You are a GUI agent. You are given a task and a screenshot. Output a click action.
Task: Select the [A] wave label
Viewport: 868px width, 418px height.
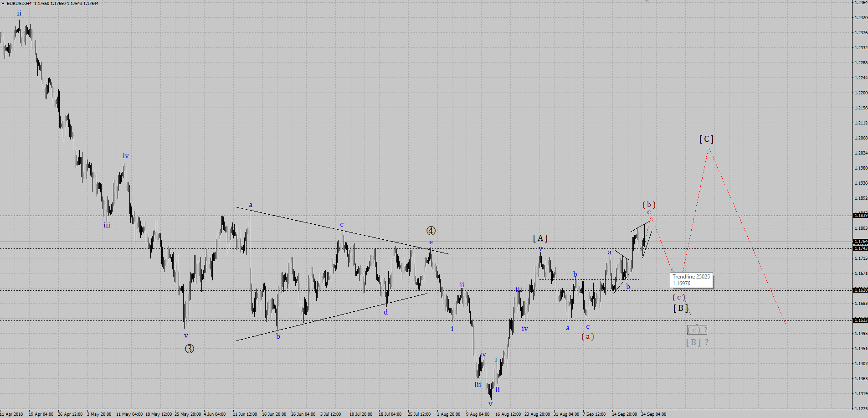(540, 238)
